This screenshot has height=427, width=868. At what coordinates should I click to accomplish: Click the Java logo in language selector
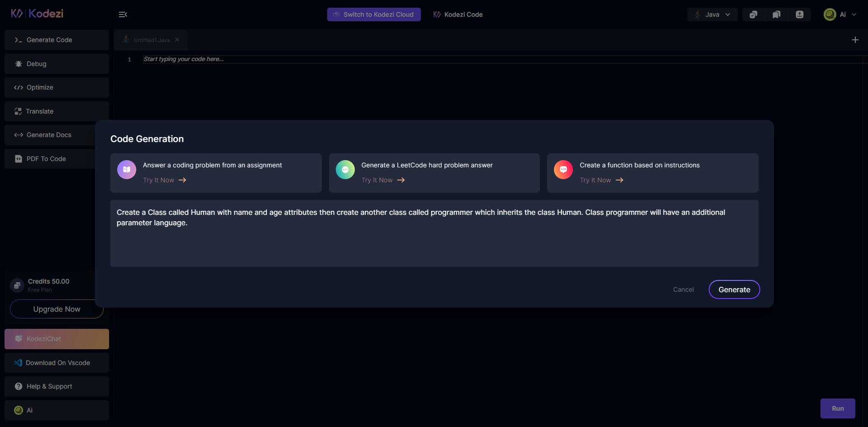pos(698,14)
